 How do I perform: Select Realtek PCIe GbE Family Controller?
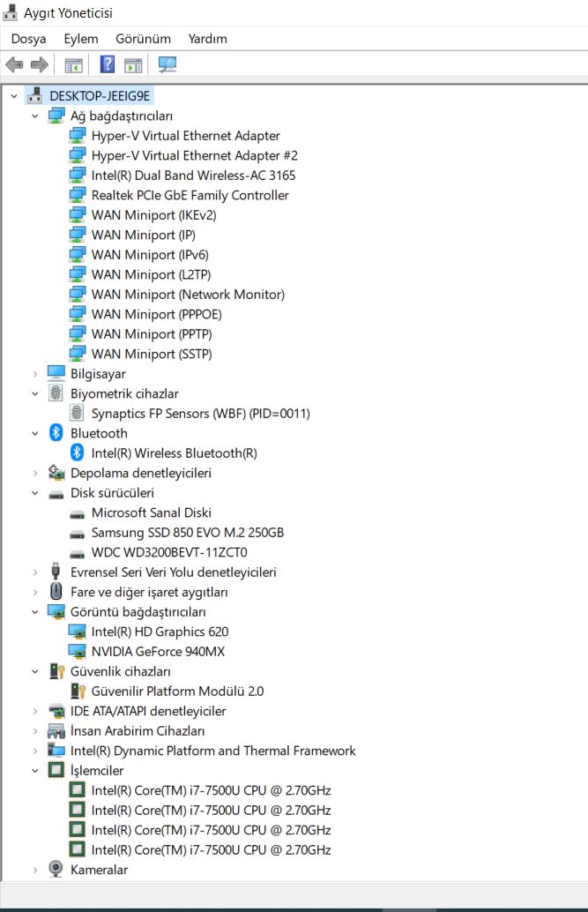click(190, 195)
